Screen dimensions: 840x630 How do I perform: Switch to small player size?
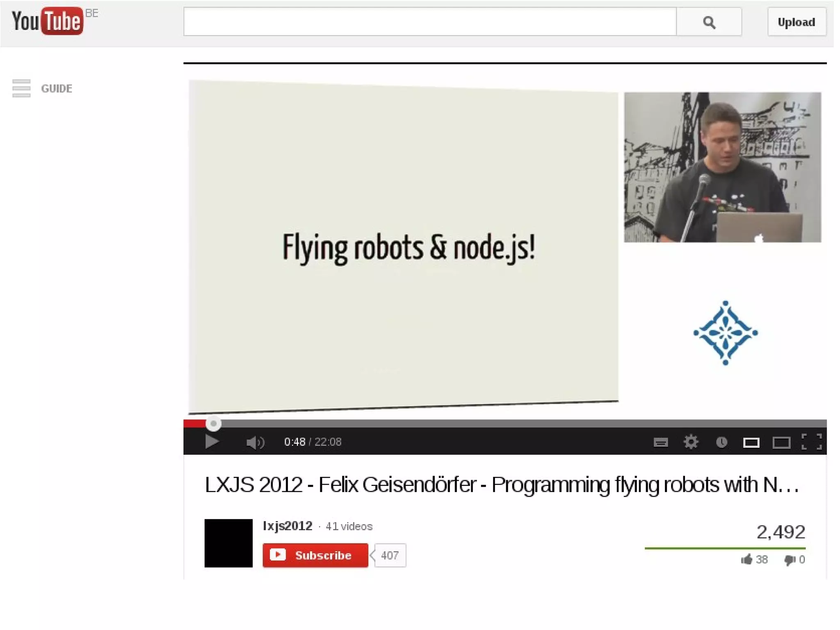(x=751, y=442)
